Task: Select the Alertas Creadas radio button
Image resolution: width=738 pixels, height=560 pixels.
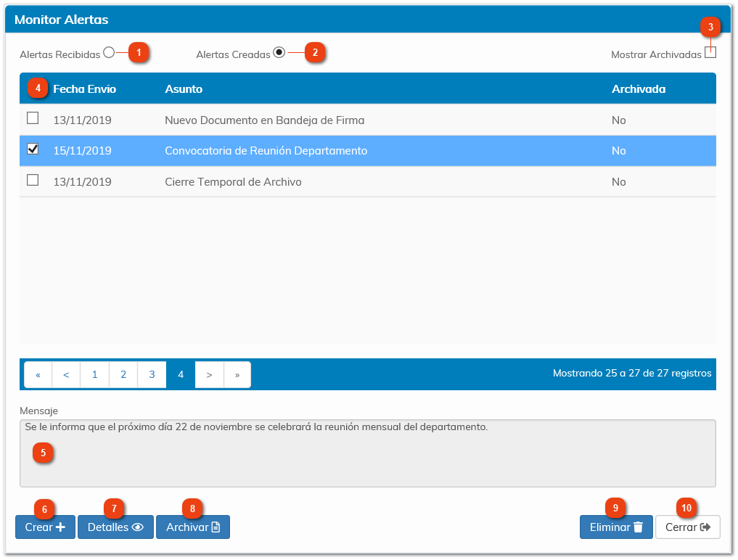Action: 279,52
